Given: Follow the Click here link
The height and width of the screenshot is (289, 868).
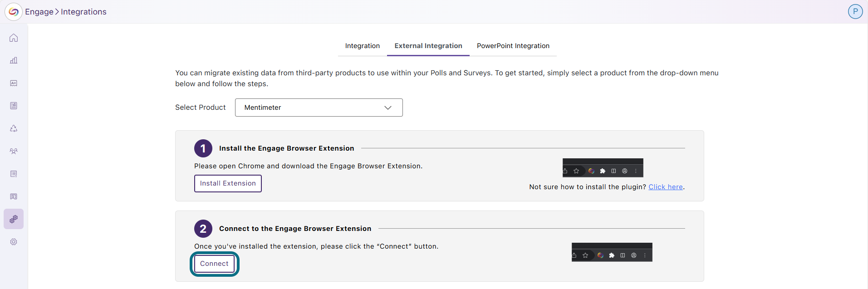Looking at the screenshot, I should coord(666,187).
